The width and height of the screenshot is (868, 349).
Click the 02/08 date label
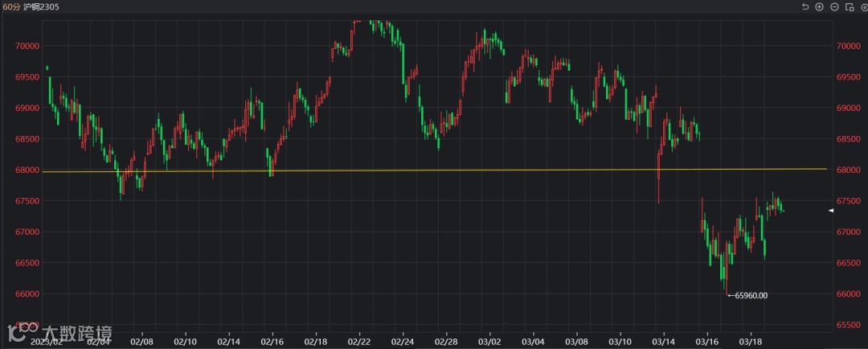(142, 342)
